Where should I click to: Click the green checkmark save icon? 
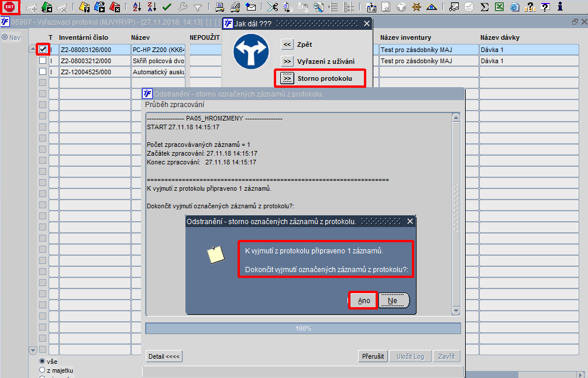tap(167, 7)
